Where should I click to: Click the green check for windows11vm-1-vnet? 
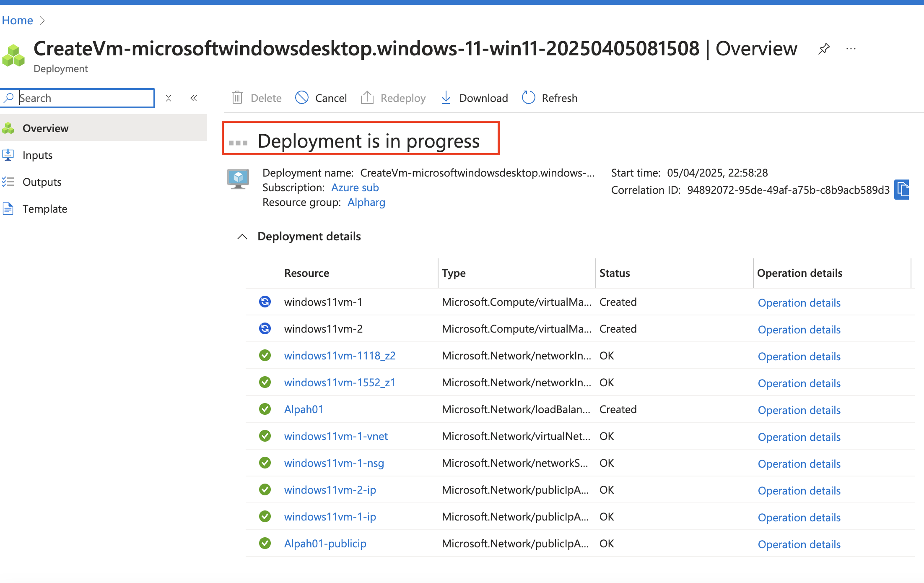(265, 436)
